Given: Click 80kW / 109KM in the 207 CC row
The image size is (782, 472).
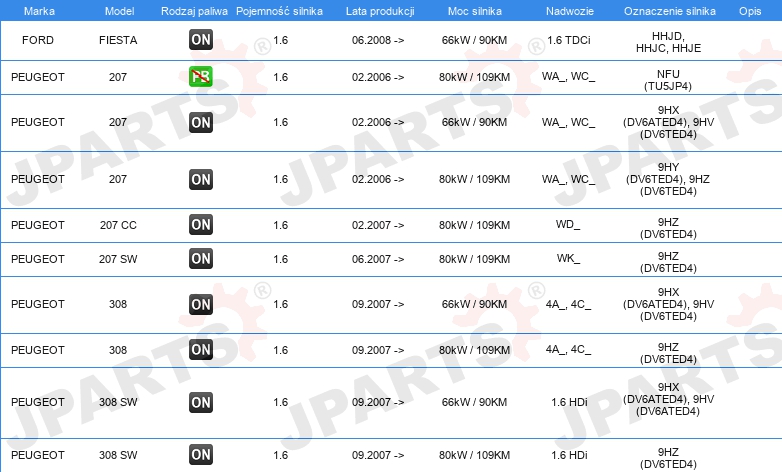Looking at the screenshot, I should [474, 225].
